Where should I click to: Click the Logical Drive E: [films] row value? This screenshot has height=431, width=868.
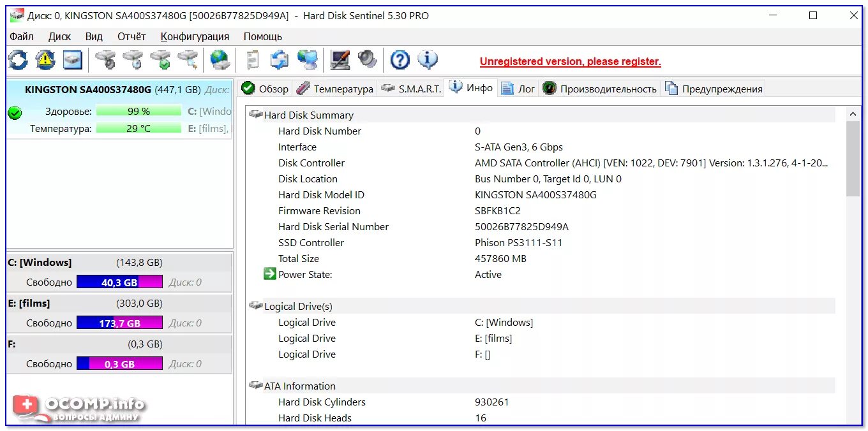(493, 338)
